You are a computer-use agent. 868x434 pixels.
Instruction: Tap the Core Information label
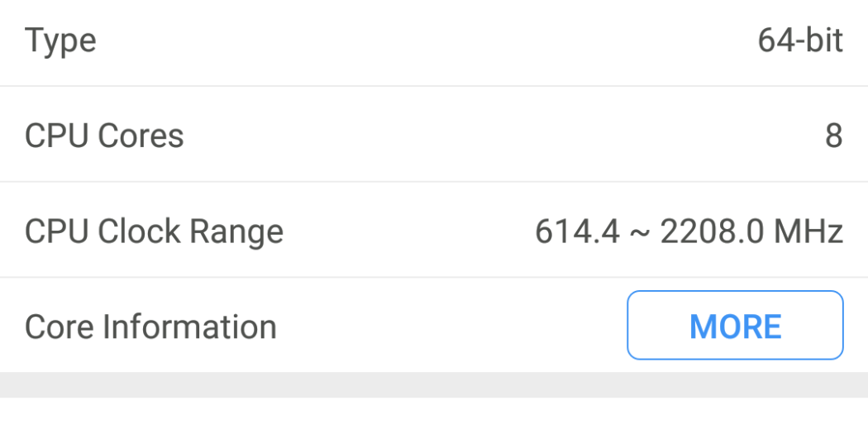click(x=150, y=327)
